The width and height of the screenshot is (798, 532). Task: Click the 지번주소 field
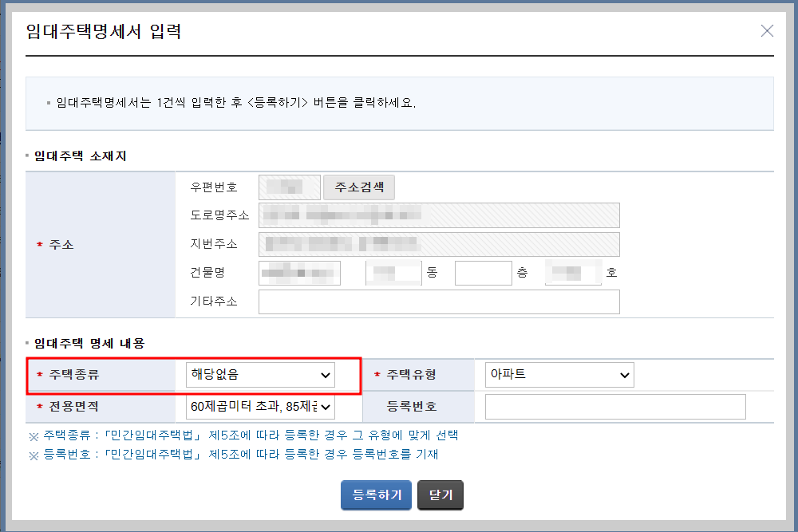coord(439,243)
